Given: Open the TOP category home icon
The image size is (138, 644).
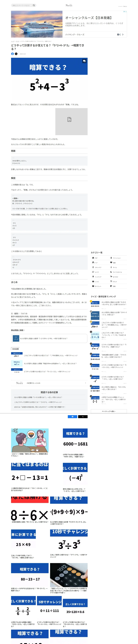Looking at the screenshot, I should coord(93,258).
